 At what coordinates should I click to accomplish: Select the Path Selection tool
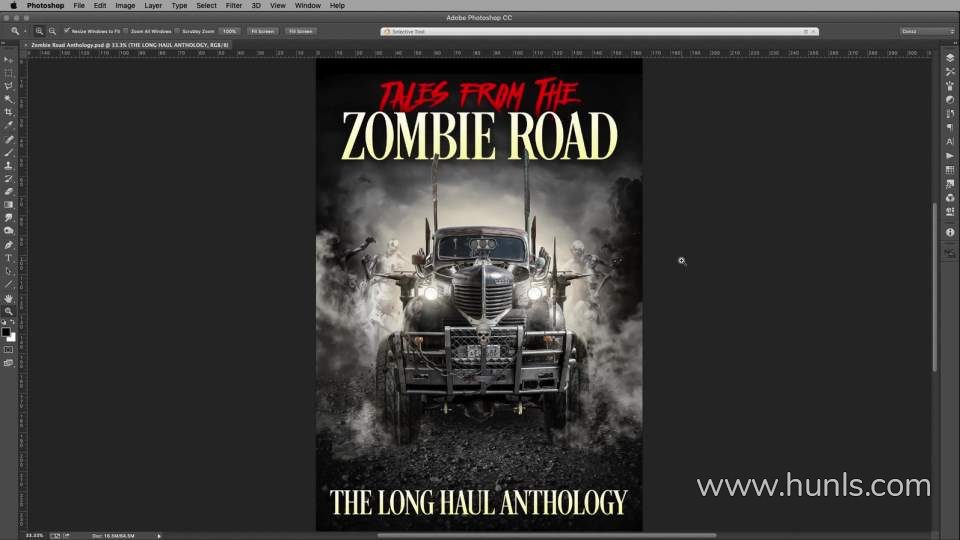[9, 271]
